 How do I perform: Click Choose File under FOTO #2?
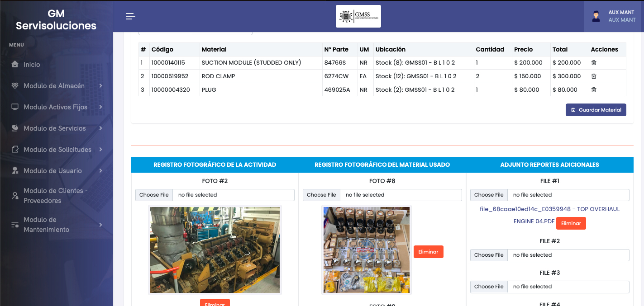point(154,195)
